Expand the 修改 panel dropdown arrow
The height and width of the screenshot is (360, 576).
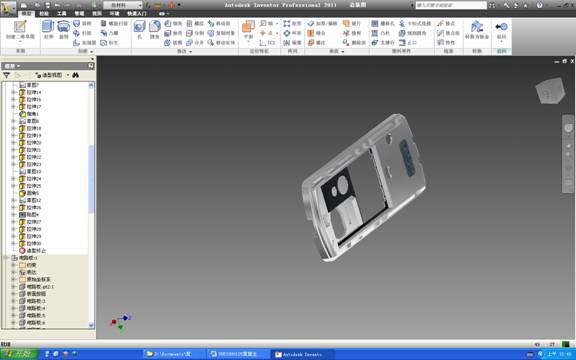pos(190,51)
